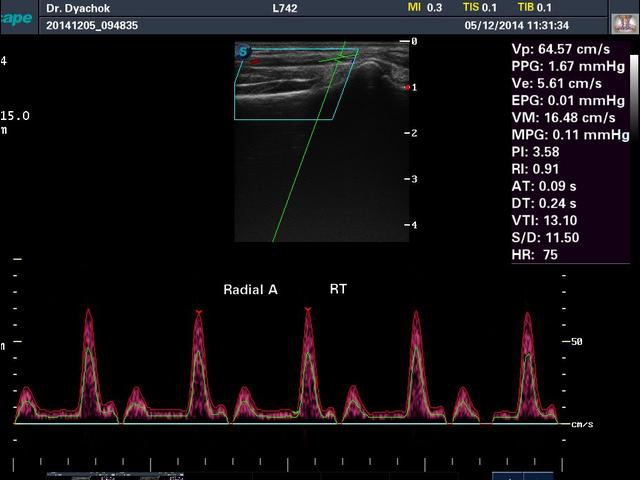This screenshot has height=480, width=640.
Task: Click the red focus marker on depth scale
Action: click(406, 88)
